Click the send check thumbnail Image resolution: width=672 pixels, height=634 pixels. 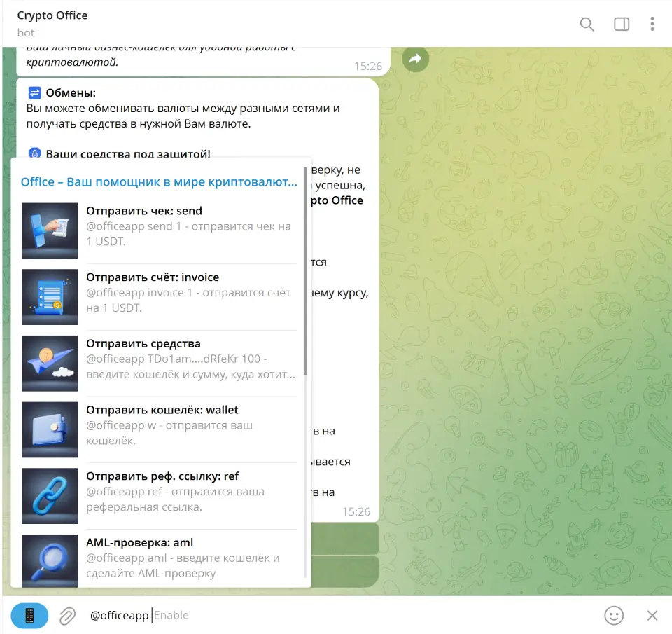pyautogui.click(x=50, y=230)
